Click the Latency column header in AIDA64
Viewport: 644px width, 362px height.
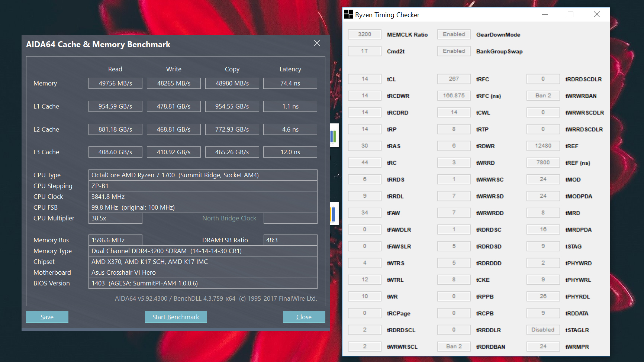[x=290, y=69]
